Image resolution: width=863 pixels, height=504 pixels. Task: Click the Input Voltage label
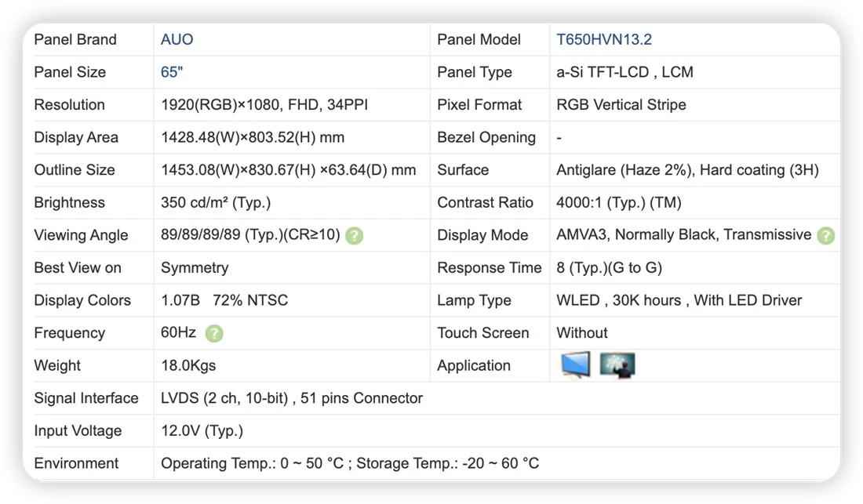(x=78, y=430)
